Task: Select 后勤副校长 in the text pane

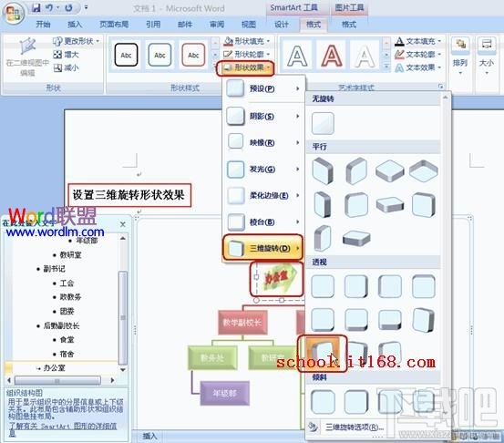Action: [x=61, y=326]
